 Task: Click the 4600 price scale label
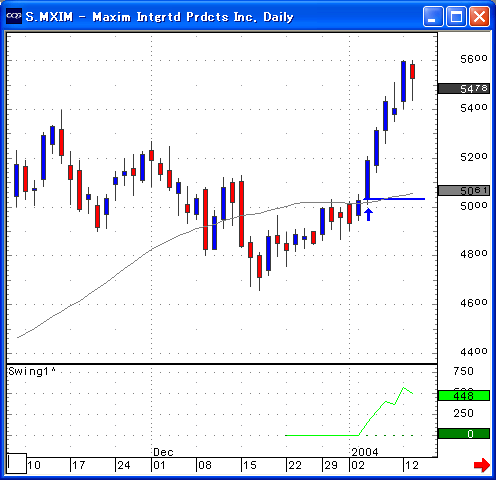473,303
